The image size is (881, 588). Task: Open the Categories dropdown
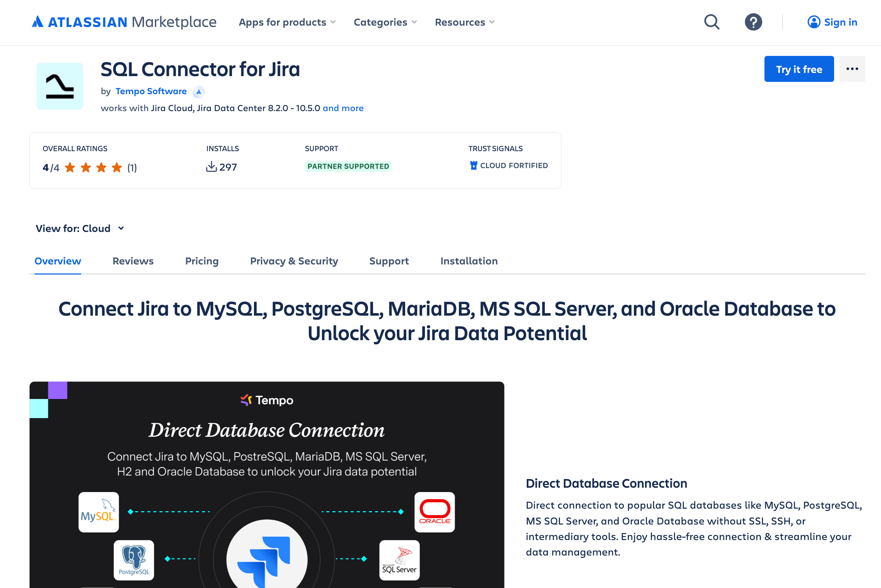coord(385,22)
